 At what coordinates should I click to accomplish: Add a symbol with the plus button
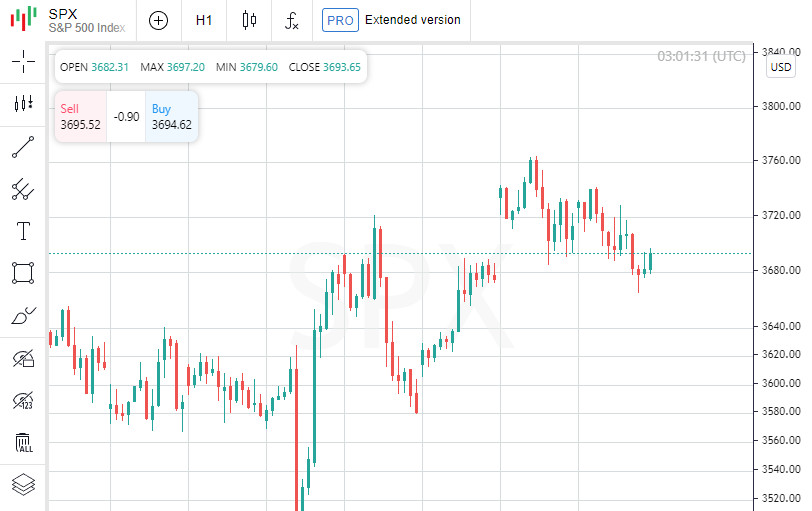coord(158,20)
